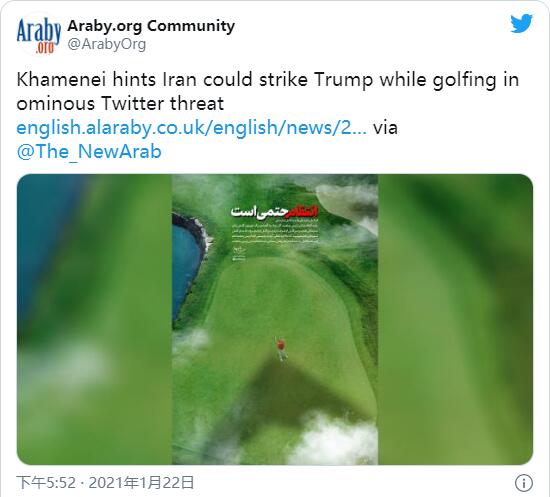Click the 2021年1月22日 date text

pyautogui.click(x=141, y=483)
